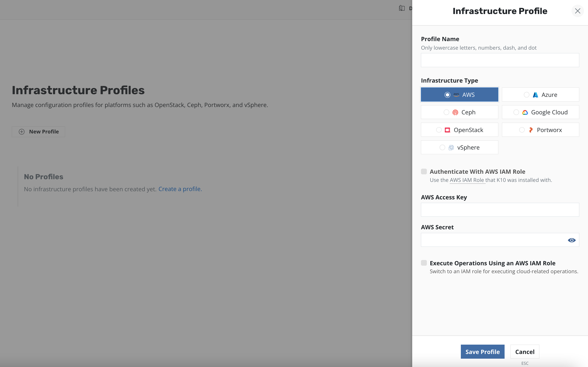Image resolution: width=588 pixels, height=367 pixels.
Task: Click the Azure logo icon
Action: click(x=535, y=95)
